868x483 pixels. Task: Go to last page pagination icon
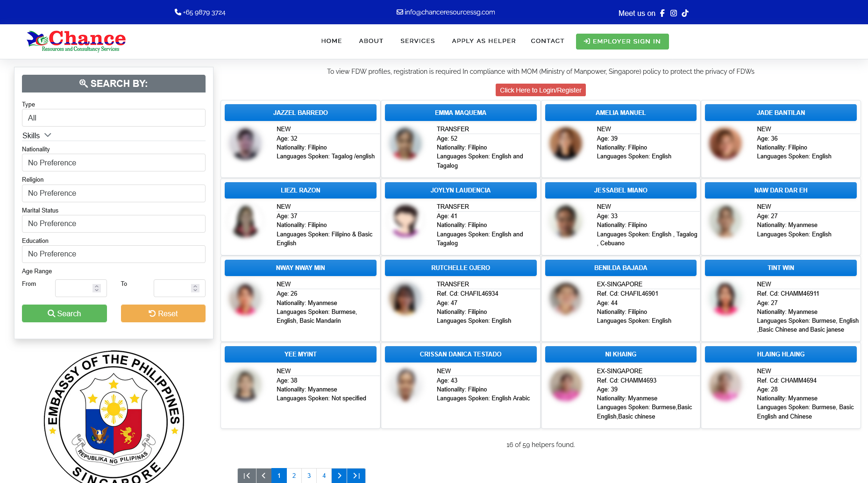point(356,476)
